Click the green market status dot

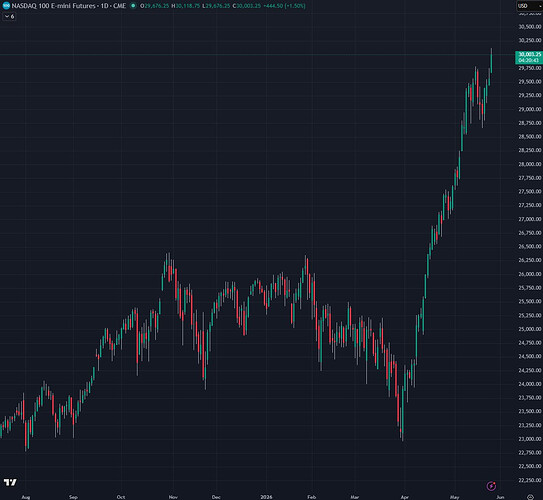click(133, 6)
